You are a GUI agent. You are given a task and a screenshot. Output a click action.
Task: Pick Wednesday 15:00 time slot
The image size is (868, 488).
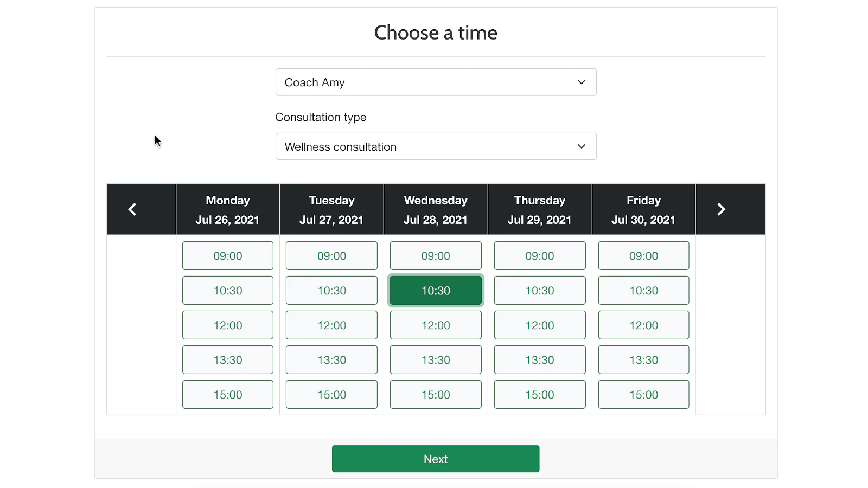click(436, 395)
